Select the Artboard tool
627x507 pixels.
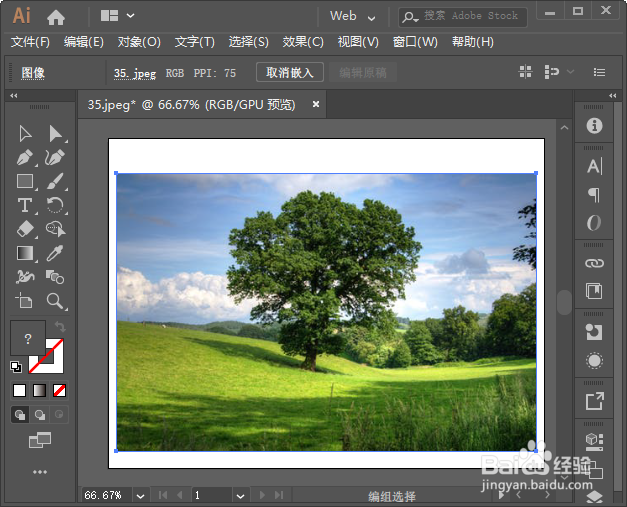point(24,300)
